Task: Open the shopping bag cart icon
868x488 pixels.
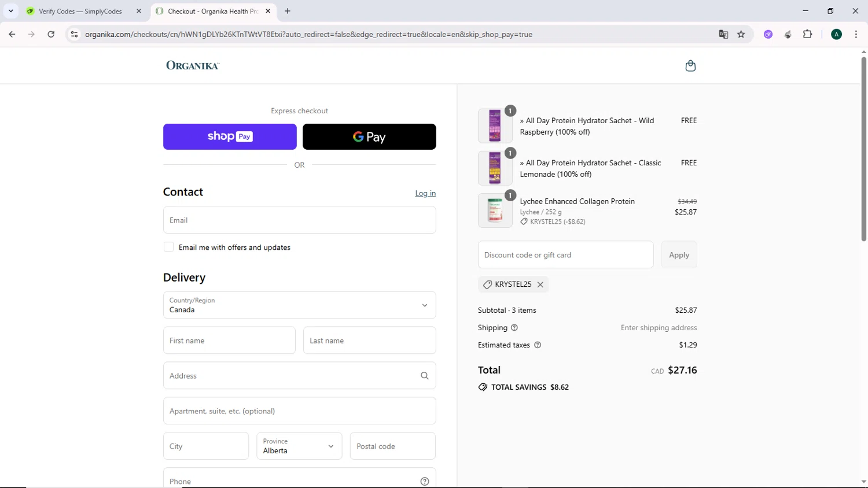Action: click(690, 66)
